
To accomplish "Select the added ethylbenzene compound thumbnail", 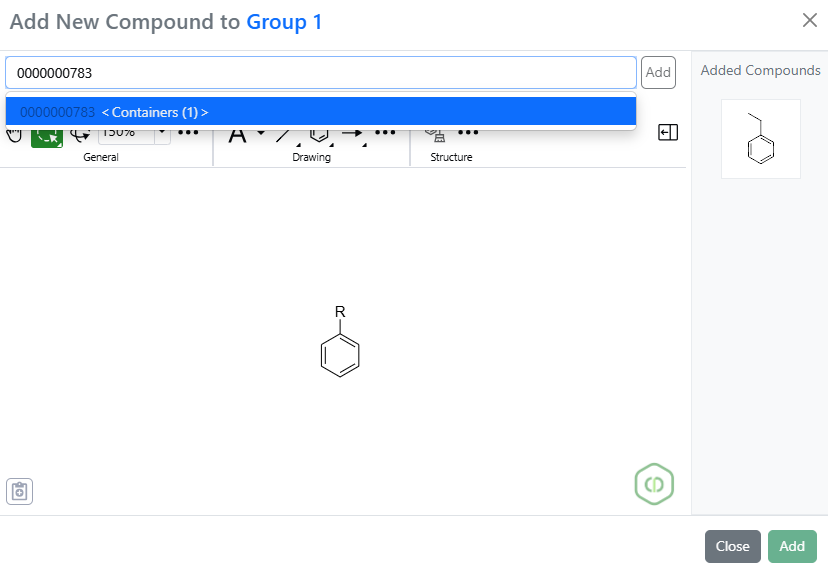I will click(x=760, y=139).
